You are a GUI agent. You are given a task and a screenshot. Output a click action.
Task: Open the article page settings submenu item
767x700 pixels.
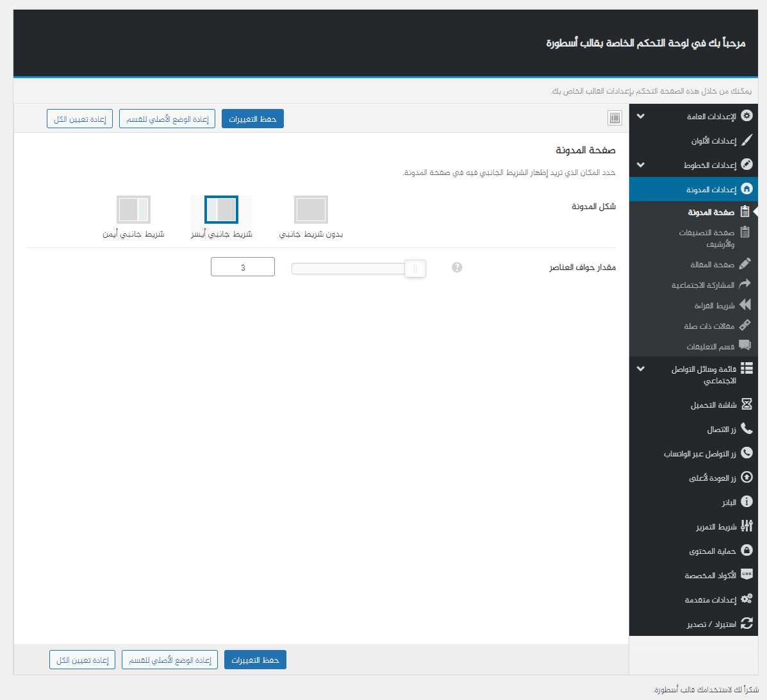[712, 264]
